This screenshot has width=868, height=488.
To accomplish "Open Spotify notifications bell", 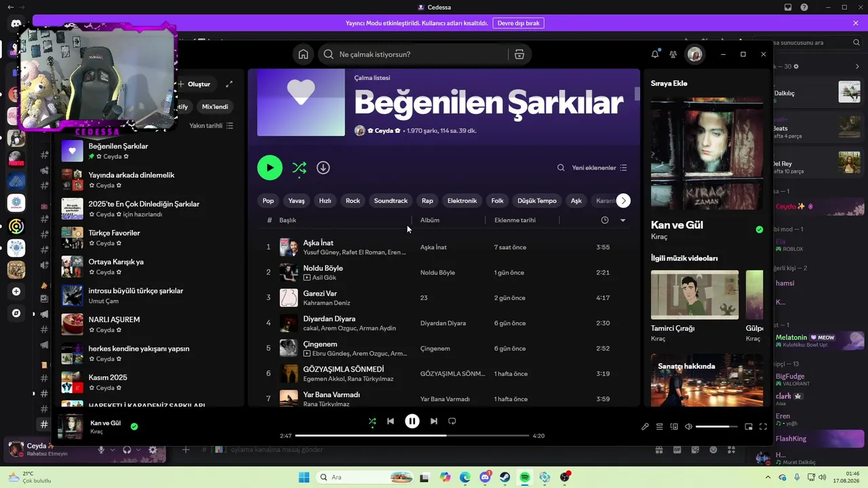I will (x=655, y=54).
